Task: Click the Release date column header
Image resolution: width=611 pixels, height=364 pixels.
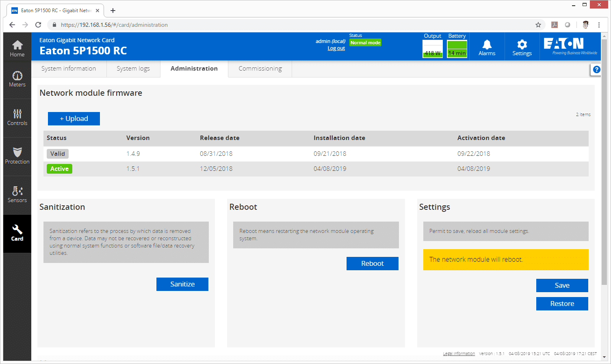Action: pyautogui.click(x=219, y=138)
